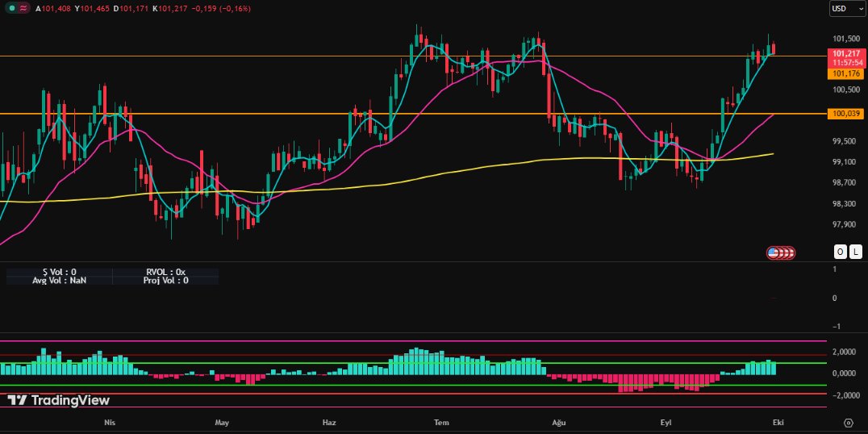Click the close value K101,217
Viewport: 868px width, 434px height.
pyautogui.click(x=170, y=9)
